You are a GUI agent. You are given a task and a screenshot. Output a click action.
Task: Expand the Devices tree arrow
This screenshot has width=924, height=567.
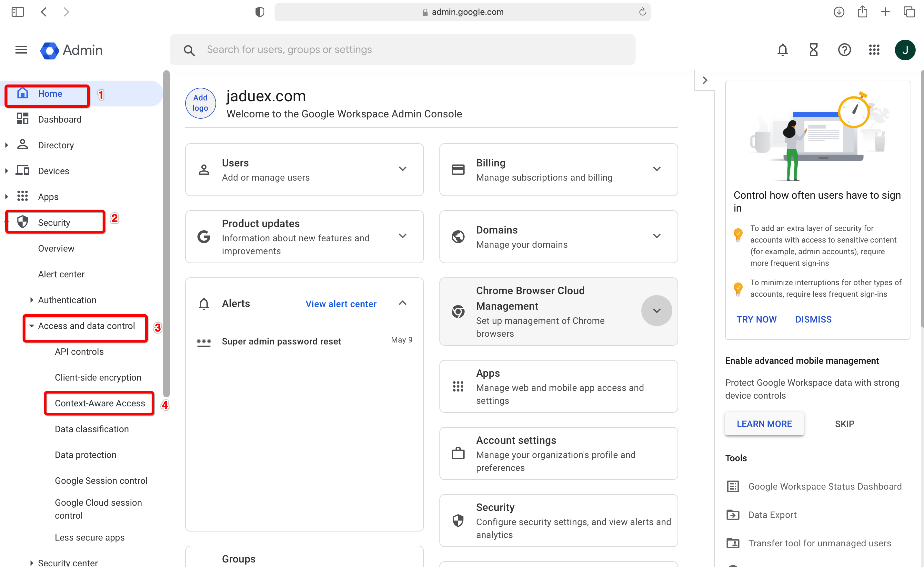(x=6, y=171)
